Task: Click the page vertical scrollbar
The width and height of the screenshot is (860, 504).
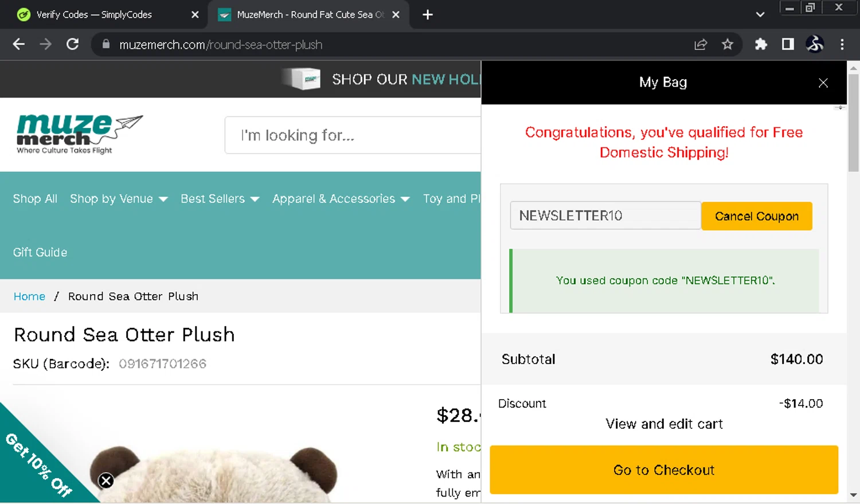Action: (853, 122)
